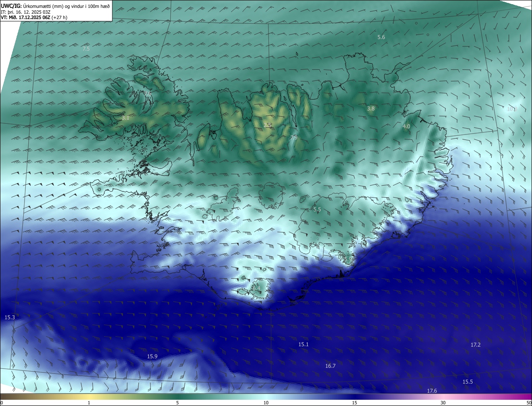Click the 5.6 value label

point(381,37)
